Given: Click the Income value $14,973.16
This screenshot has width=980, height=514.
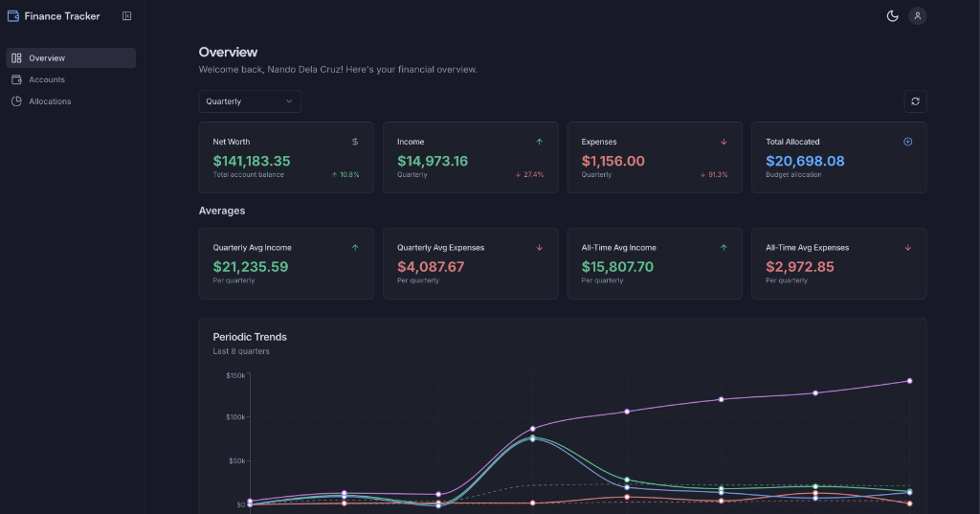Looking at the screenshot, I should tap(433, 162).
